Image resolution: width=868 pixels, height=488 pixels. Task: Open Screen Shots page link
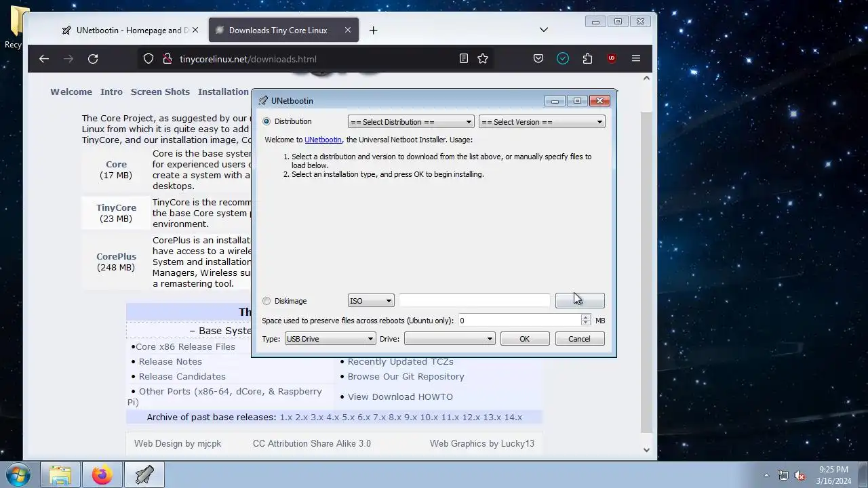click(160, 91)
